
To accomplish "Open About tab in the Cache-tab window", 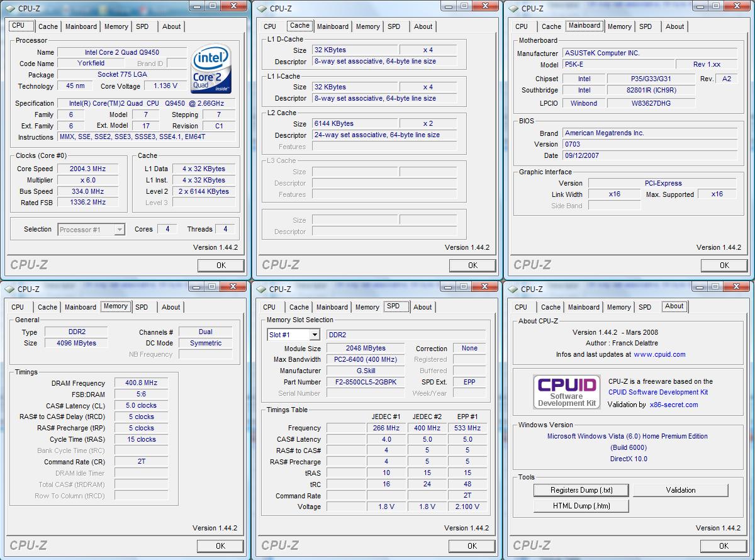I will click(x=423, y=26).
